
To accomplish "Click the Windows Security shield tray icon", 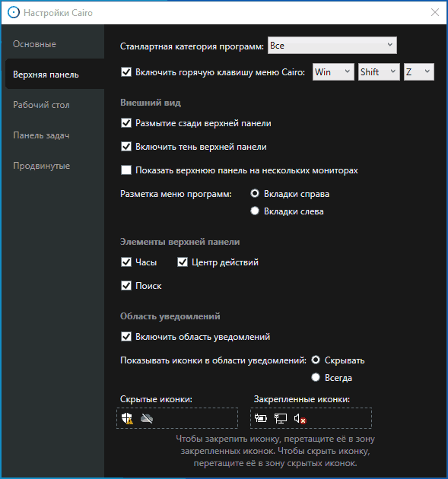I will point(127,418).
